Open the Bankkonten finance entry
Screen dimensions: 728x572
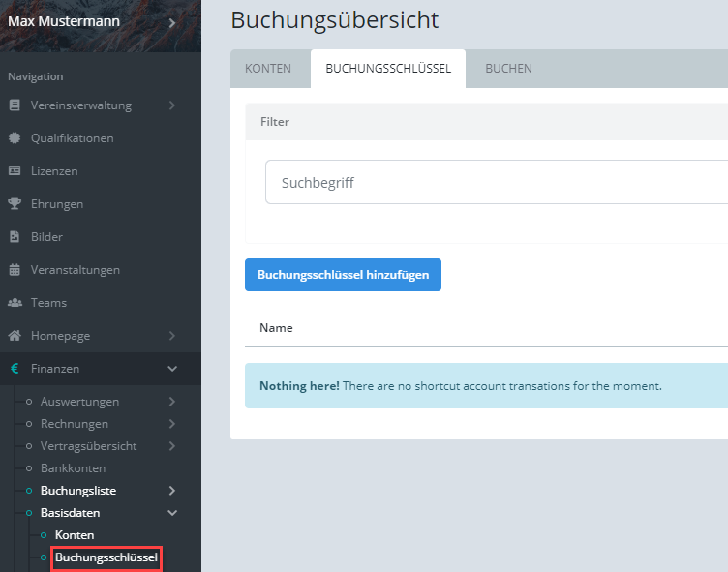tap(73, 468)
